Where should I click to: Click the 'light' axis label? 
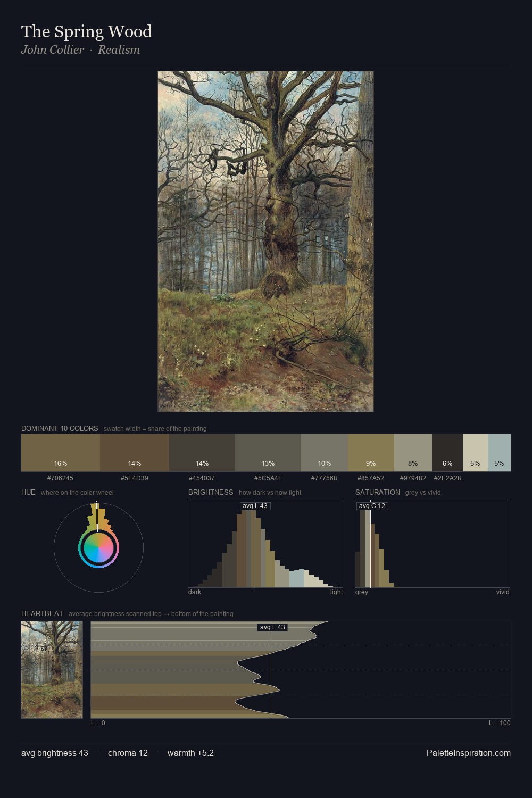[x=337, y=592]
